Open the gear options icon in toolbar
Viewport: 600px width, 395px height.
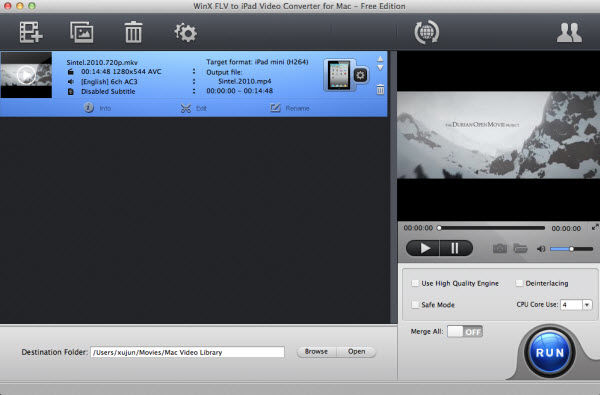tap(186, 33)
